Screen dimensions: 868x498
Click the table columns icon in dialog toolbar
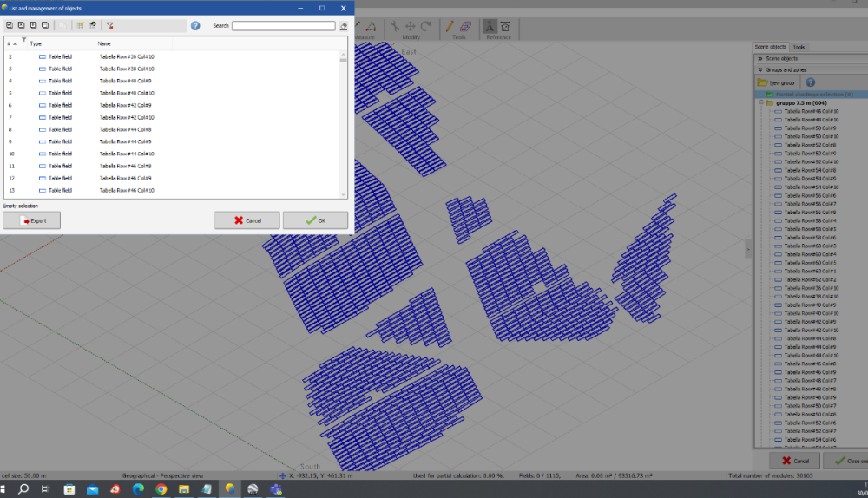click(x=81, y=26)
